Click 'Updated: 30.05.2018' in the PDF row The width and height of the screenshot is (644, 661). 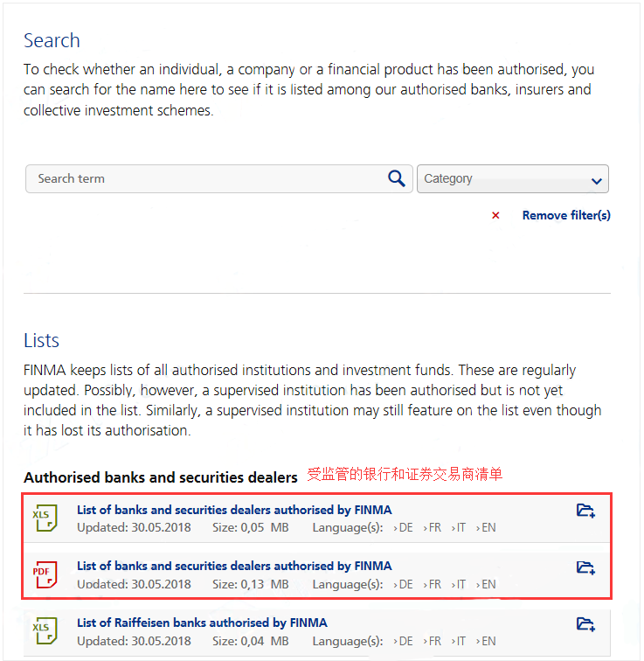(x=134, y=584)
